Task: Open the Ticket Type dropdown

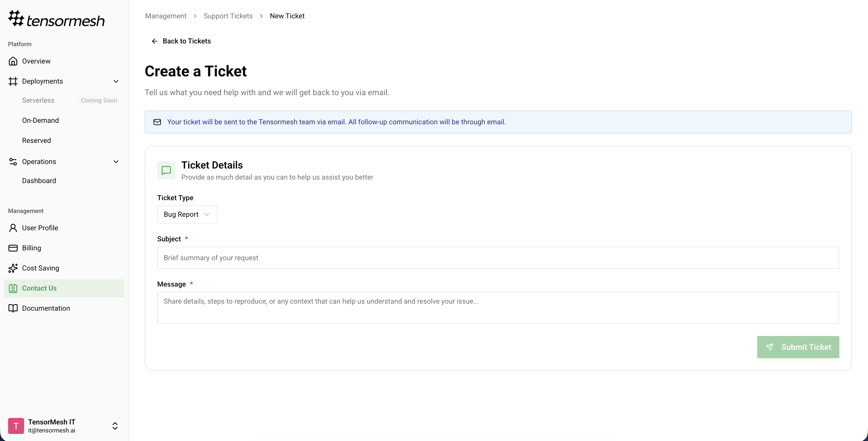Action: [187, 214]
